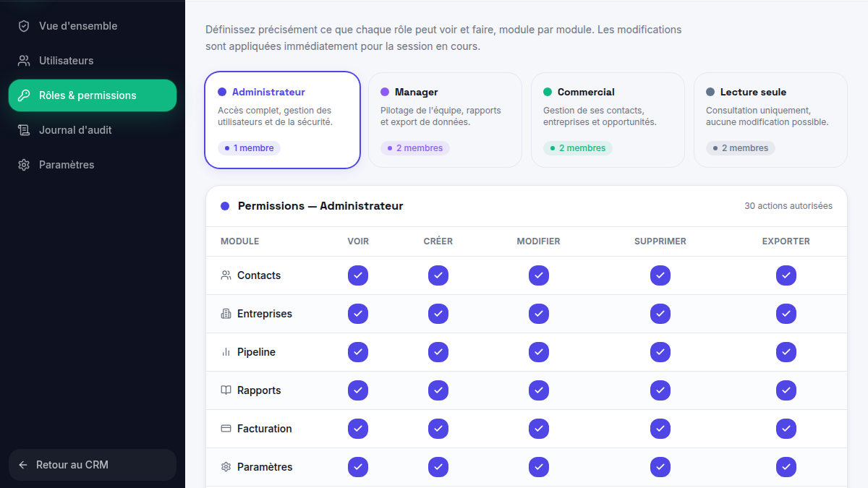
Task: Toggle Exporter permission for Paramètres
Action: (x=786, y=467)
